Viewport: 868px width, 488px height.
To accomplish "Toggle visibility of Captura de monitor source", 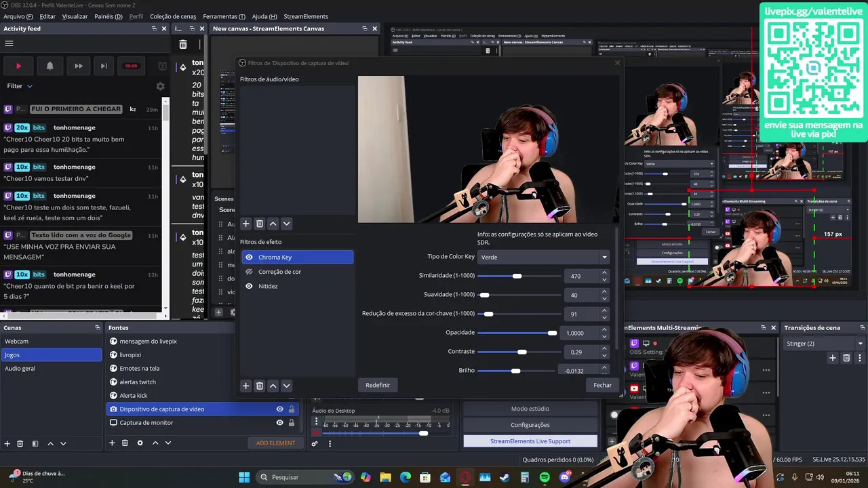I will [x=279, y=423].
